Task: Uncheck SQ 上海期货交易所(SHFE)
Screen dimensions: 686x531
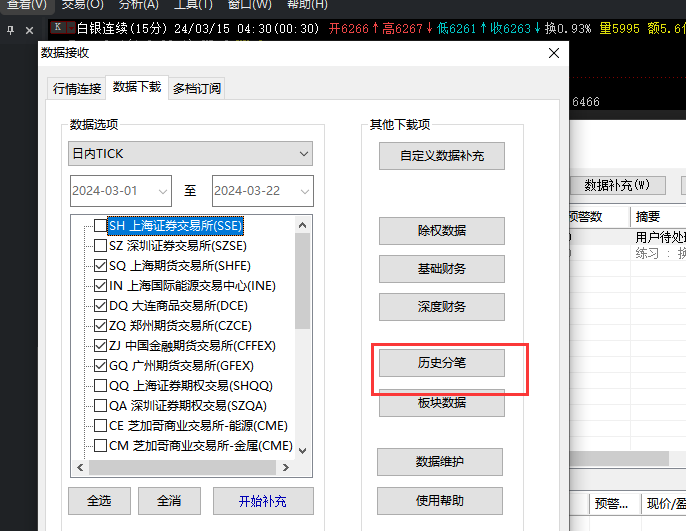Action: pos(100,266)
